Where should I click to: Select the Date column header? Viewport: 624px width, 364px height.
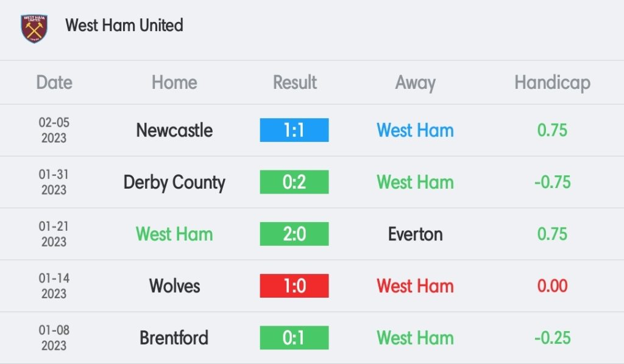54,82
